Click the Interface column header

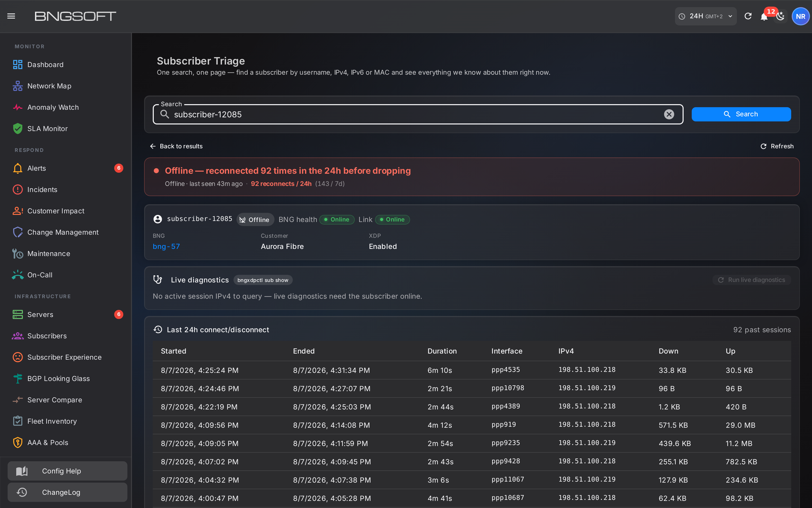pyautogui.click(x=507, y=351)
